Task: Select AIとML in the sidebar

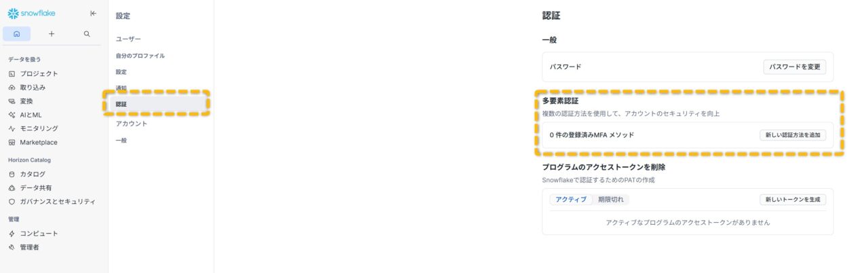Action: click(31, 115)
